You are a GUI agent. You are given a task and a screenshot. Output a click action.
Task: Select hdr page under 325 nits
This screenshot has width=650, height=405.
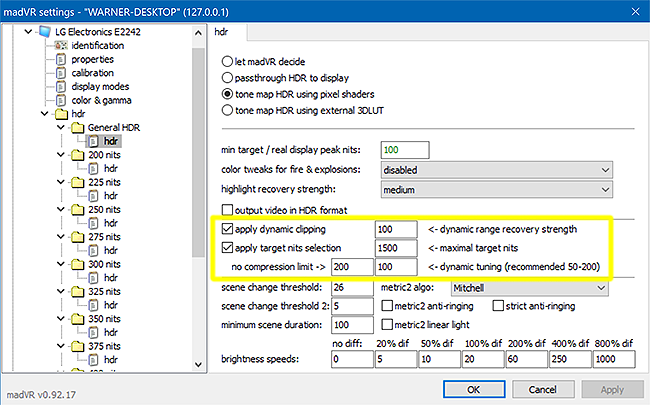tap(110, 305)
